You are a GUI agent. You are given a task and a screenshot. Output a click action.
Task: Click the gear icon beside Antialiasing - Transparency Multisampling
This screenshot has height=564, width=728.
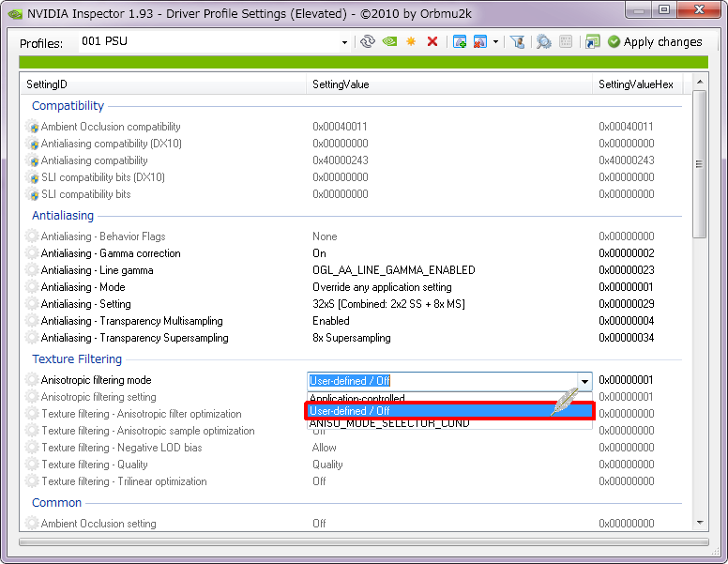[32, 321]
